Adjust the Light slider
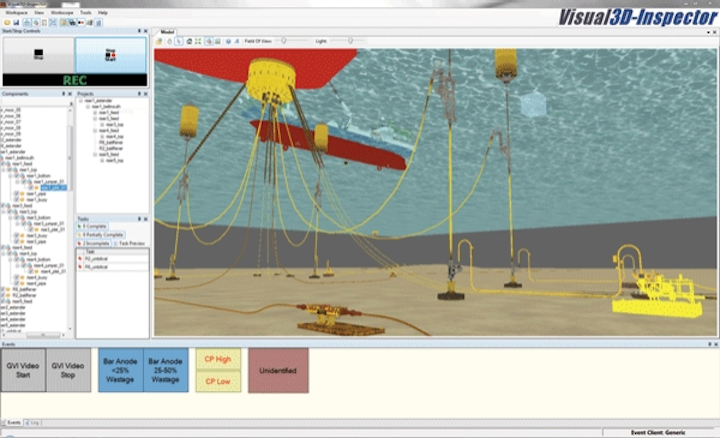Screen dimensions: 720x438 point(350,41)
